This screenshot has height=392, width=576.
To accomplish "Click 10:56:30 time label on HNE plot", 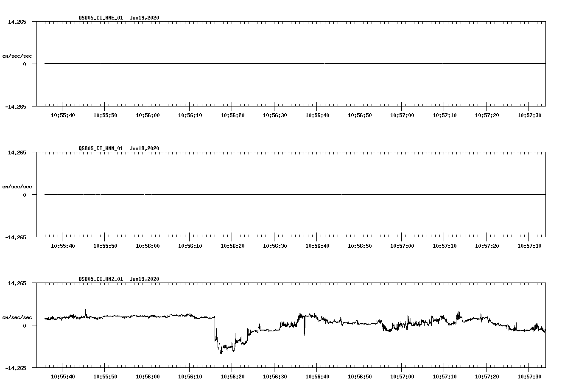I will (x=275, y=115).
